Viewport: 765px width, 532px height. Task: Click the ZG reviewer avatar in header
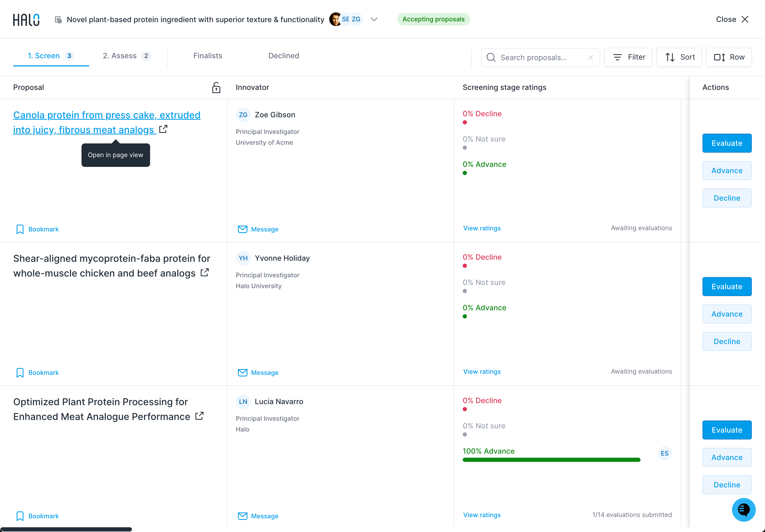pos(356,19)
